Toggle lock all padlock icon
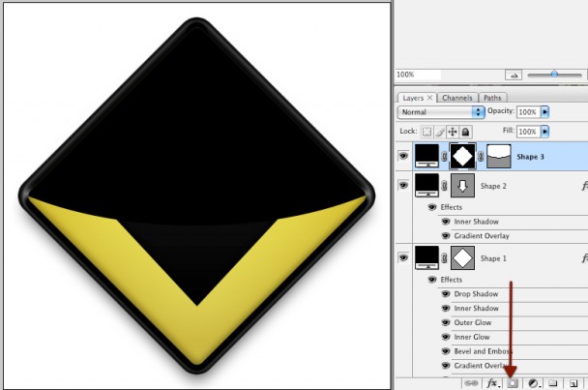The width and height of the screenshot is (588, 390). click(465, 132)
